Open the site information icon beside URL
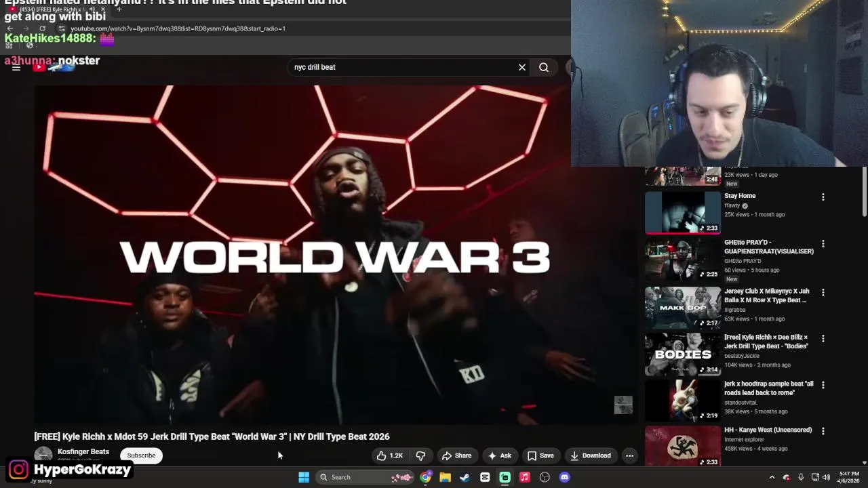Screen dimensions: 868x488 pos(62,28)
